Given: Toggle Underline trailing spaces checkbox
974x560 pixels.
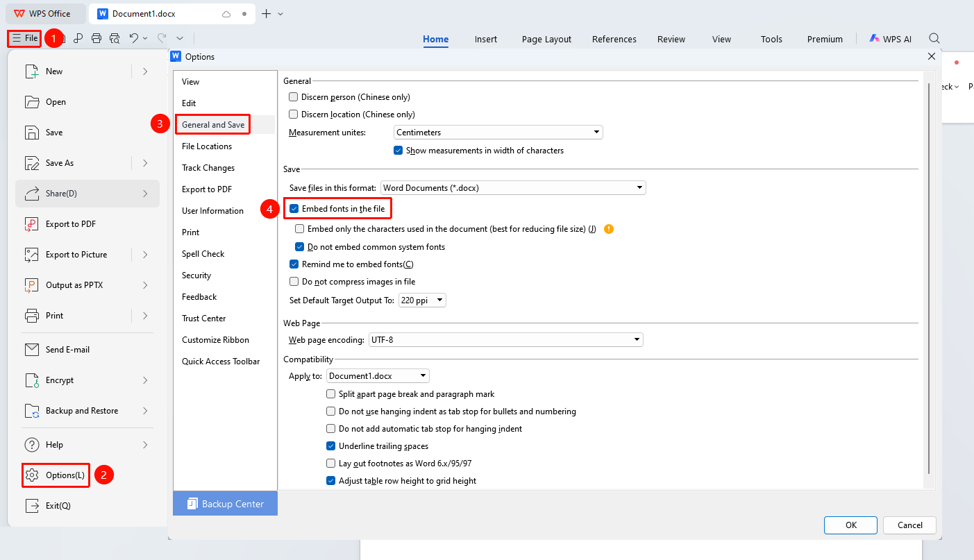Looking at the screenshot, I should click(x=331, y=446).
